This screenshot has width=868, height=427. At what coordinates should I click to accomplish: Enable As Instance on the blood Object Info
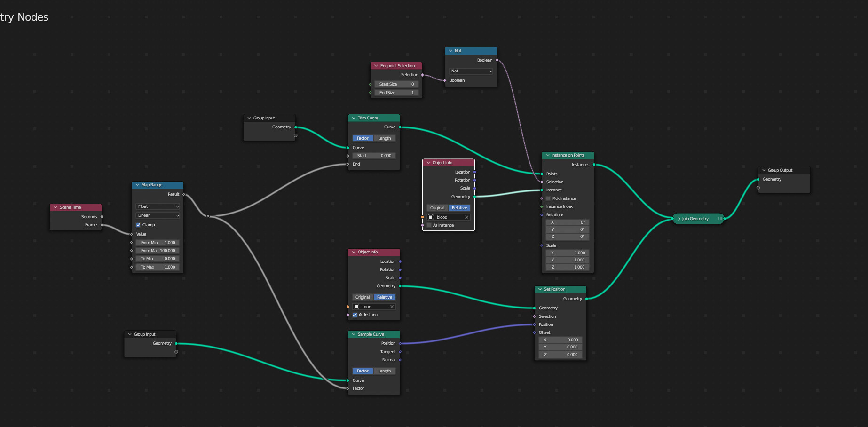pos(429,225)
